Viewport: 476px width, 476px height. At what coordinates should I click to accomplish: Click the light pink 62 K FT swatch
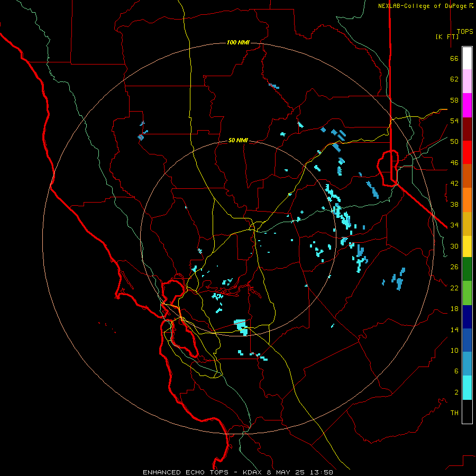[467, 81]
